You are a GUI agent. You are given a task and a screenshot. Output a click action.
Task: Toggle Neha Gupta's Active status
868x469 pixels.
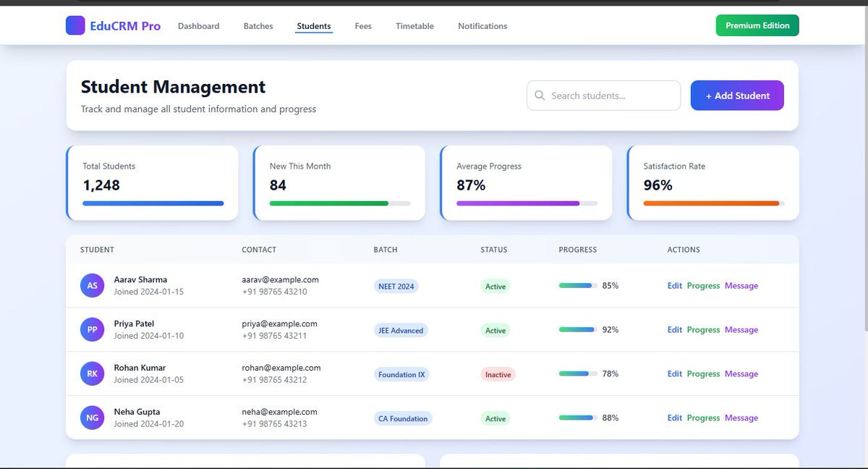point(495,418)
